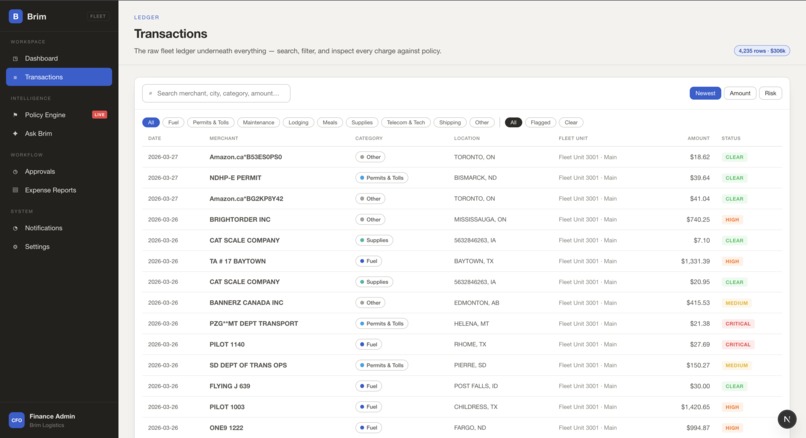This screenshot has height=438, width=806.
Task: Open the PZG**MT DEPT TRANSPORT row
Action: pyautogui.click(x=462, y=324)
